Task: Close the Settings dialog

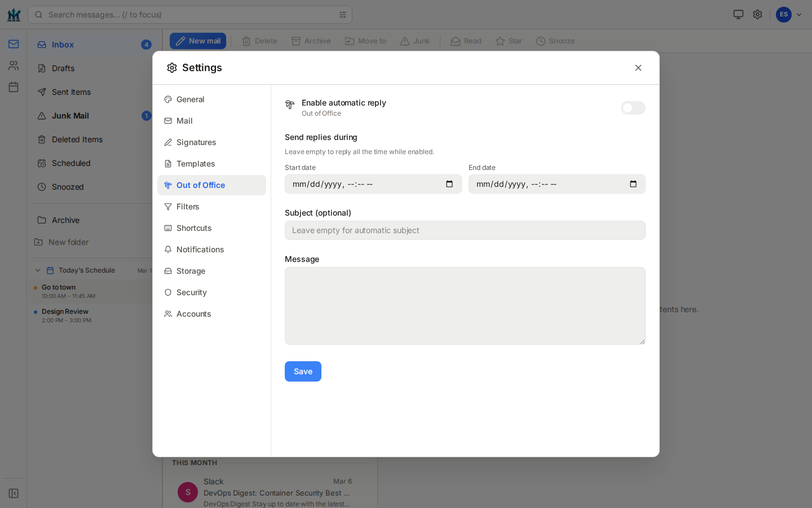Action: [x=638, y=68]
